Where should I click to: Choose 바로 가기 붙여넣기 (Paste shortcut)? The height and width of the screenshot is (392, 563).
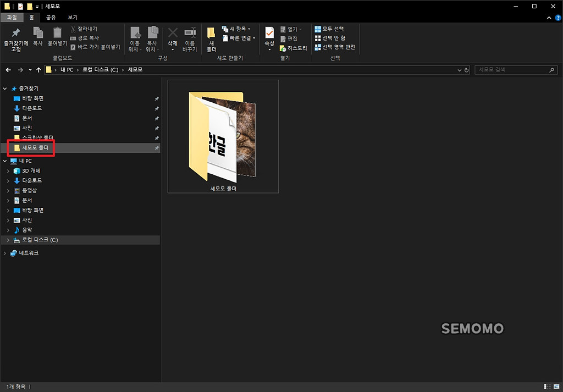[95, 47]
